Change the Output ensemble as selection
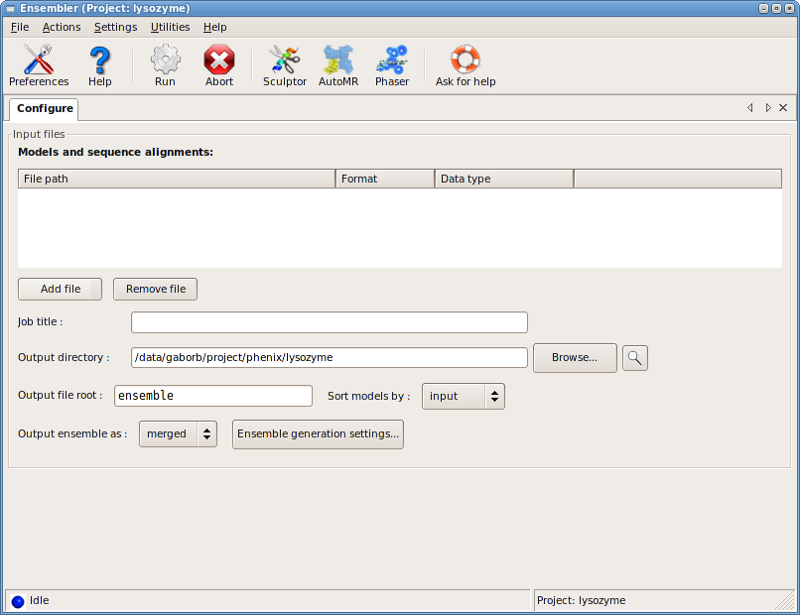This screenshot has height=615, width=800. (x=177, y=433)
